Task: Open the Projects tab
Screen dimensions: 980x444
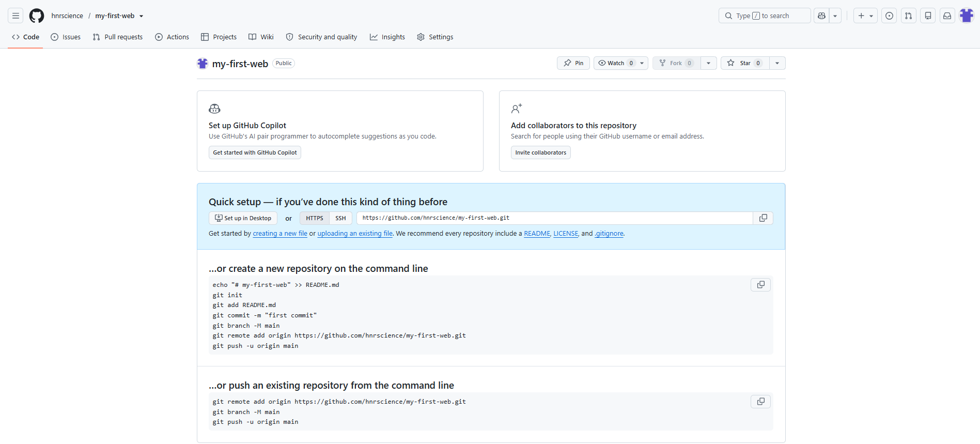Action: coord(219,37)
